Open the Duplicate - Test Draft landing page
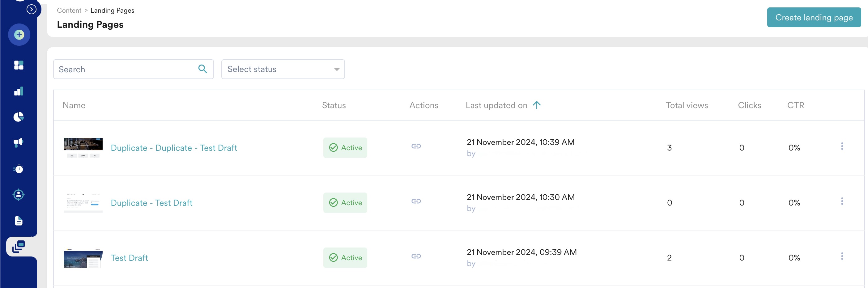This screenshot has width=868, height=288. (152, 202)
